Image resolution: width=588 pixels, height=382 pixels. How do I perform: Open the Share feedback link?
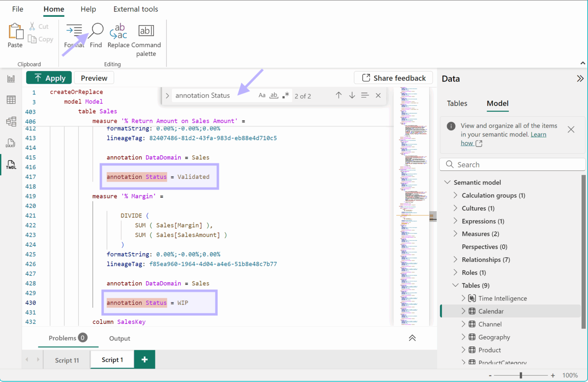(393, 78)
